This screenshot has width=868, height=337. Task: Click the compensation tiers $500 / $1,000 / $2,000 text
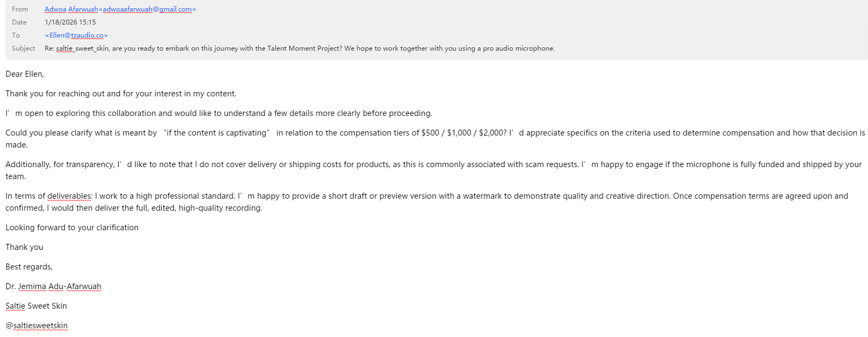[464, 133]
